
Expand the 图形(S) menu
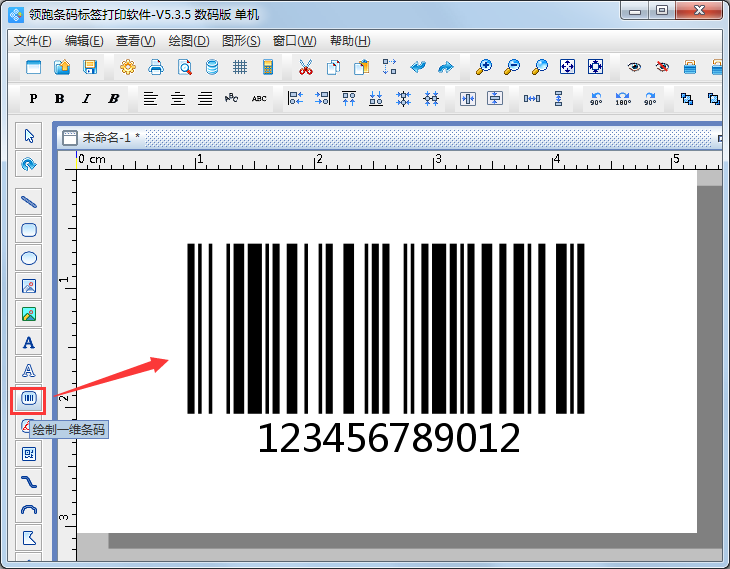241,41
